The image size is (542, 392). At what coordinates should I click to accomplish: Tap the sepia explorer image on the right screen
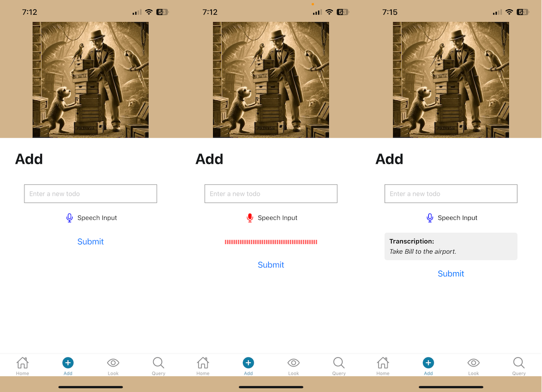(451, 80)
